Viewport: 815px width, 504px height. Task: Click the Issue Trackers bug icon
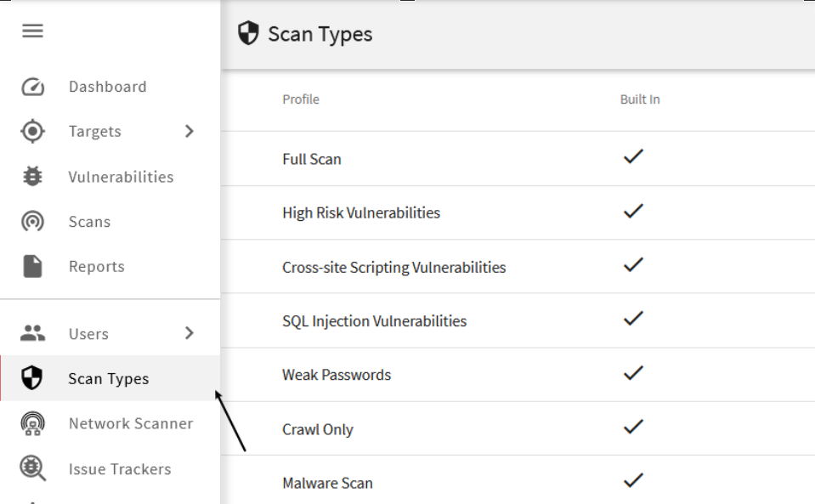tap(32, 468)
